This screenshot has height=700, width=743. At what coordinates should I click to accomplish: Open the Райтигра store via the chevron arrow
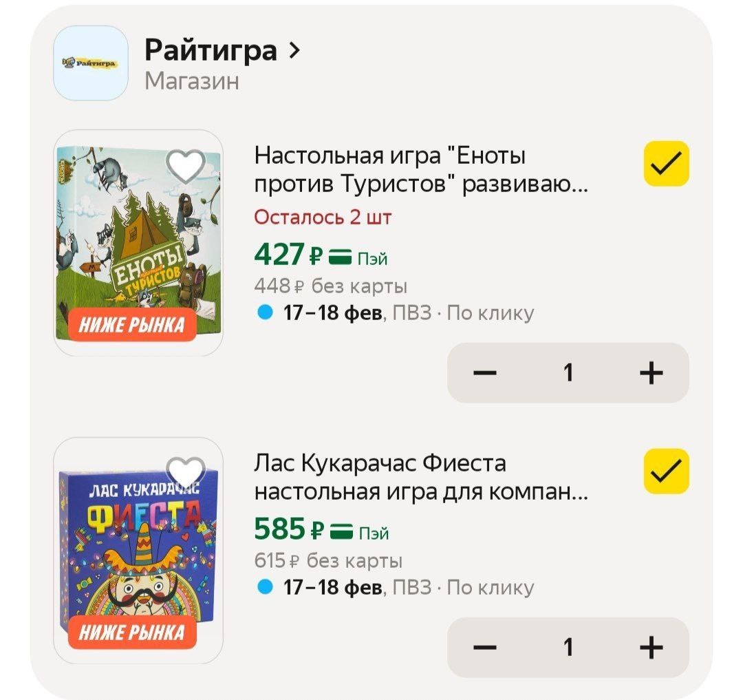click(x=296, y=51)
